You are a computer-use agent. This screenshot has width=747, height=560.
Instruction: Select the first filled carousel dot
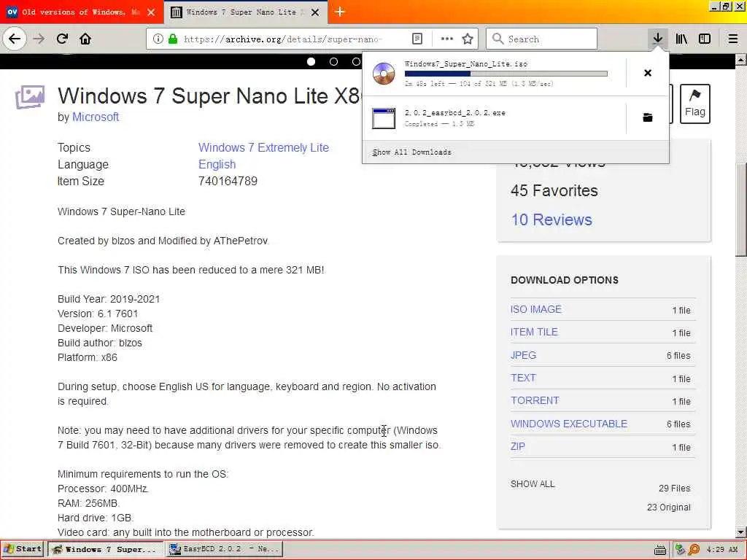point(311,62)
